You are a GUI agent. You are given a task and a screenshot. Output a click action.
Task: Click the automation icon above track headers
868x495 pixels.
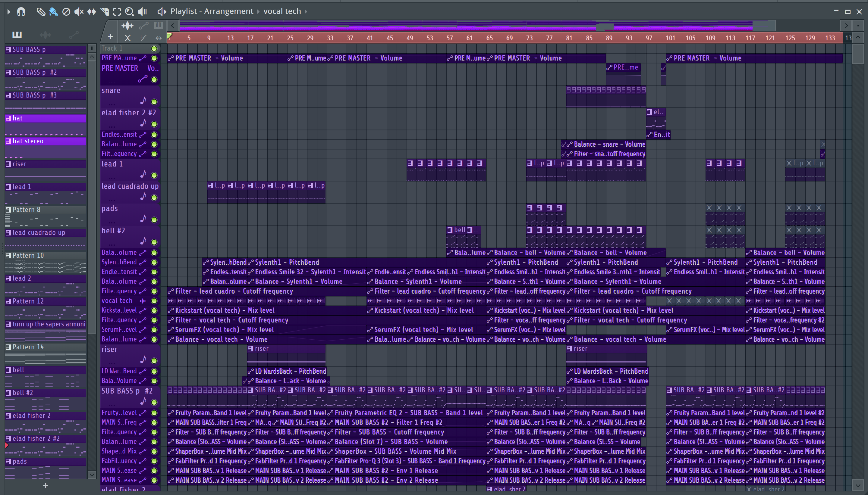point(143,26)
